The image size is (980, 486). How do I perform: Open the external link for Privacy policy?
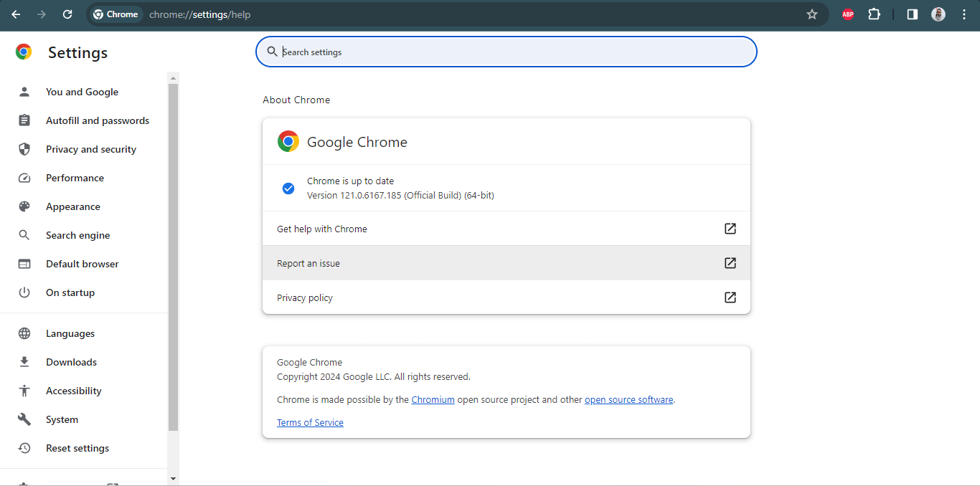click(730, 297)
